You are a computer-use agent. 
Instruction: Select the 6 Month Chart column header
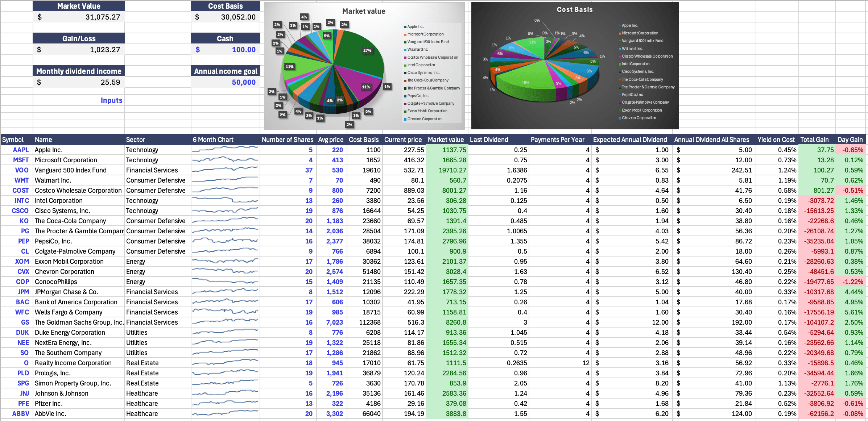point(213,139)
